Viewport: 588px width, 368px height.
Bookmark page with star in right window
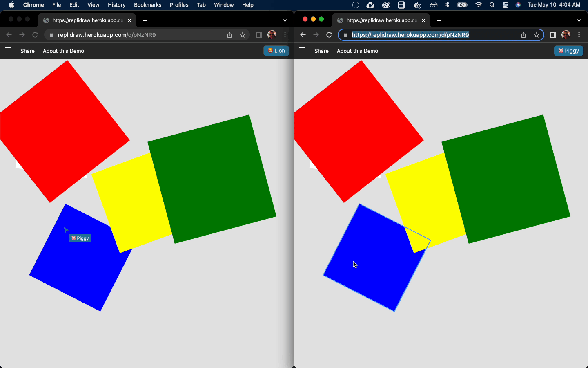(537, 35)
